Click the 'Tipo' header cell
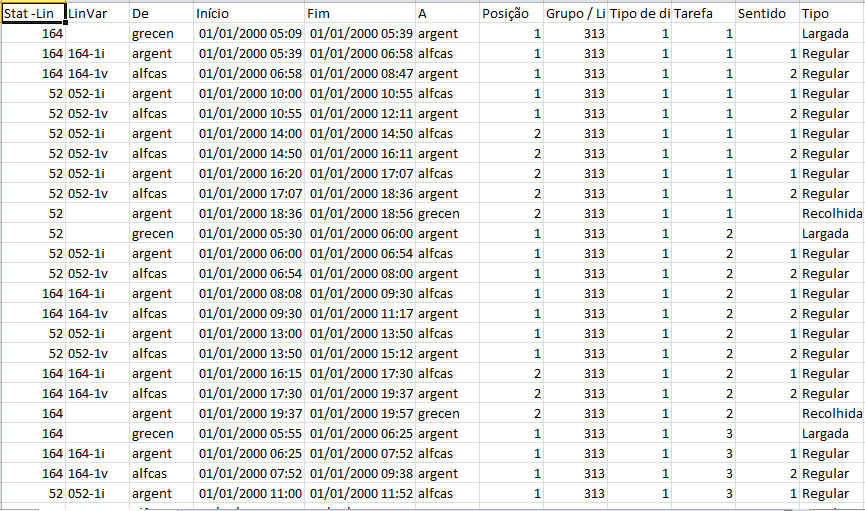Image resolution: width=865 pixels, height=511 pixels. [x=832, y=13]
